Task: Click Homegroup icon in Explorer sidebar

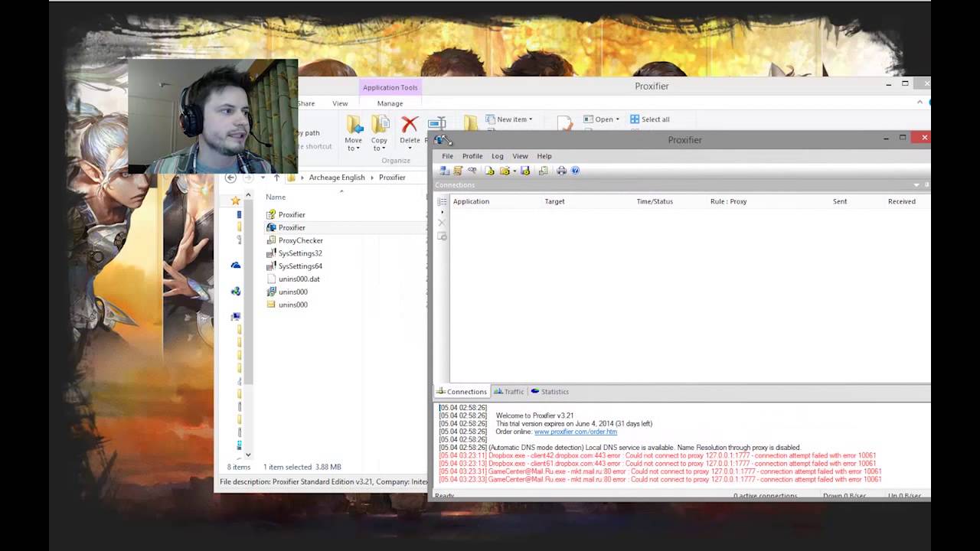Action: pos(236,291)
